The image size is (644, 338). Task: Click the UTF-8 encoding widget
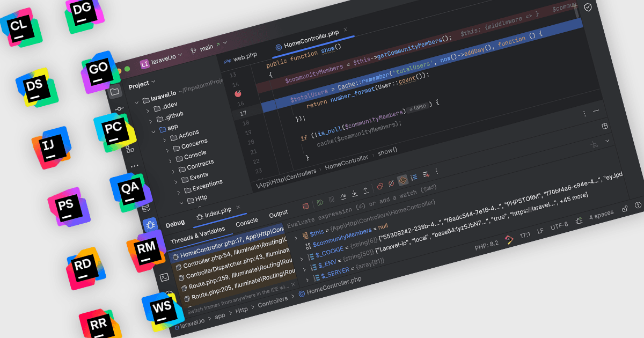(559, 226)
